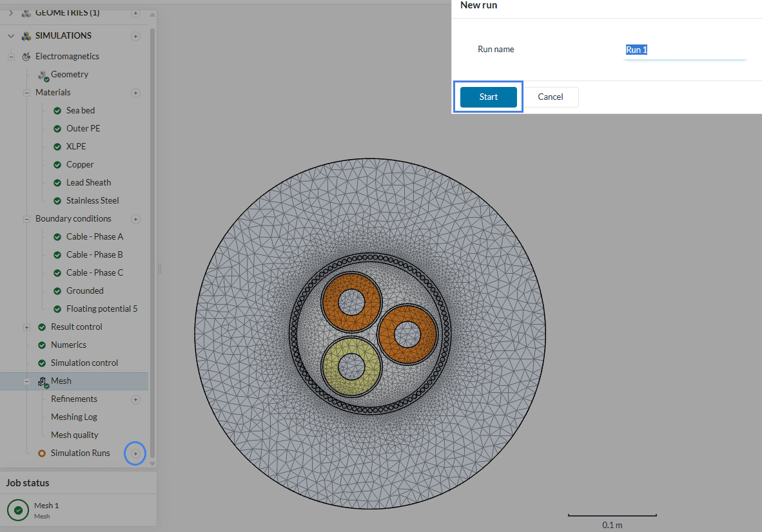The image size is (762, 532).
Task: Click the plus icon beside Simulation Runs
Action: 135,453
